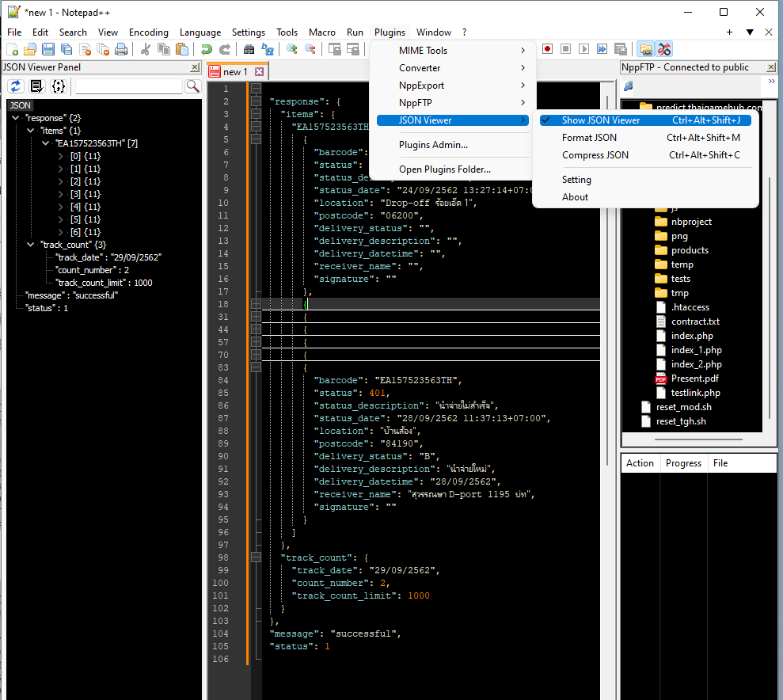Toggle the JSON Viewer toolbar icon
Image resolution: width=783 pixels, height=700 pixels.
[x=663, y=49]
